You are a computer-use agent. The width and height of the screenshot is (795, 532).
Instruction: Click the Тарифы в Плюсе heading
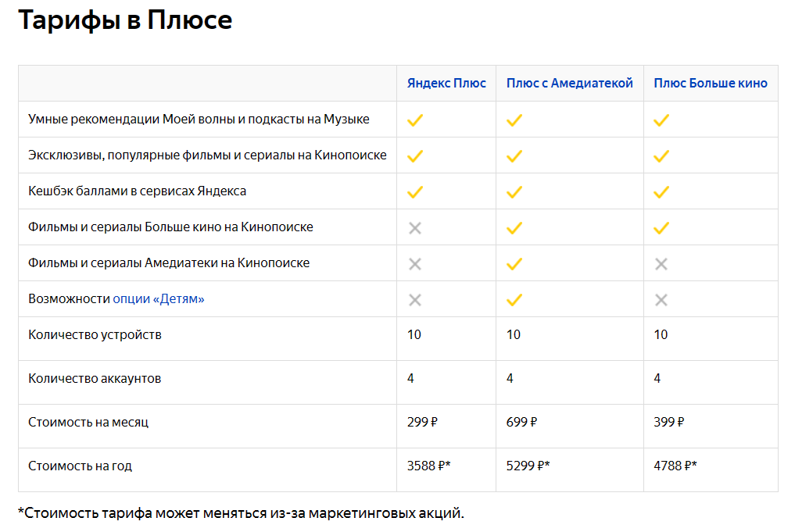[125, 20]
